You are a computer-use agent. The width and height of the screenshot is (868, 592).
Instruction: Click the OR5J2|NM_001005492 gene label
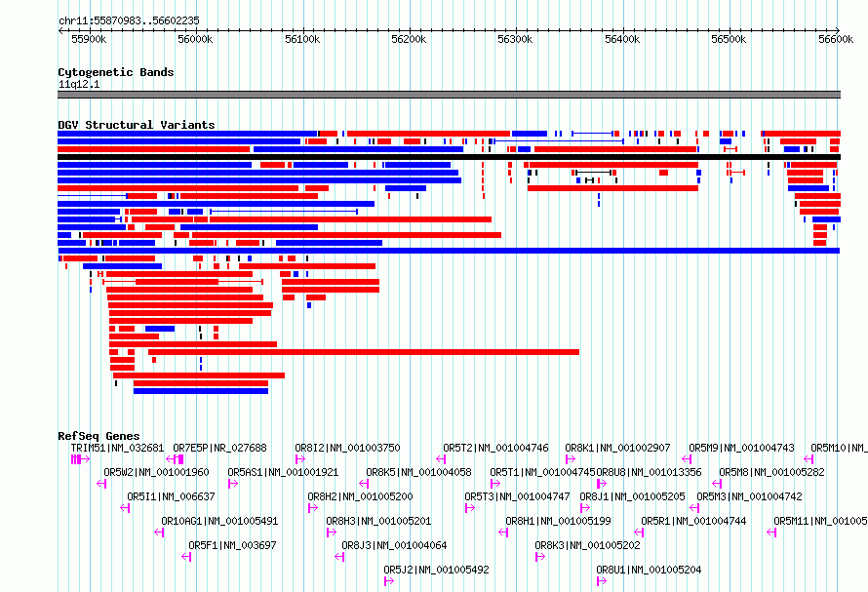coord(436,570)
